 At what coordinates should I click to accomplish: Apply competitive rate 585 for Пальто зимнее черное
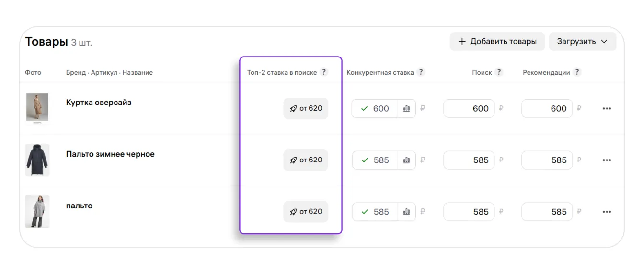375,160
